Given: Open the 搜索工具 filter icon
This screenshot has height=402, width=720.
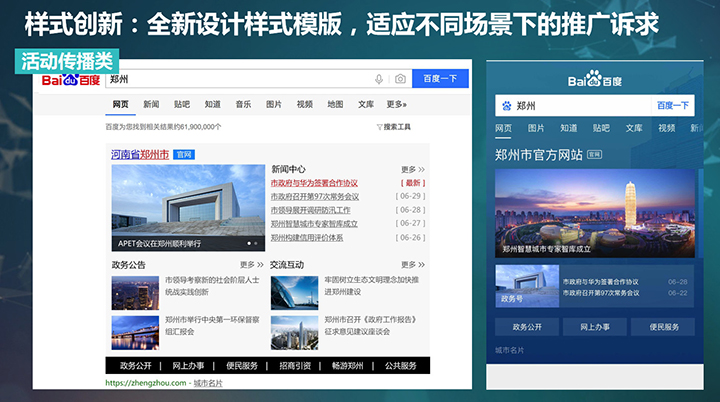Looking at the screenshot, I should point(380,127).
